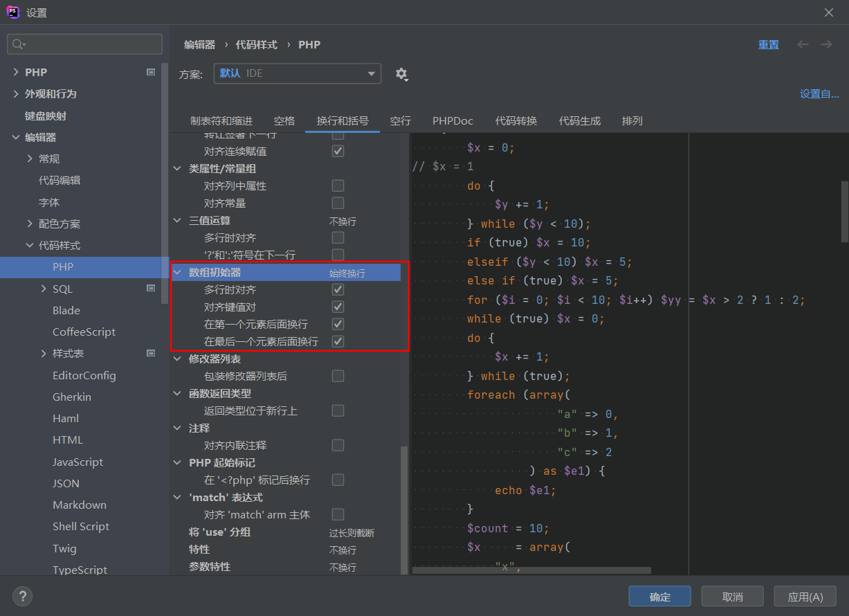Click the 确定 button
Viewport: 849px width, 616px height.
point(660,597)
